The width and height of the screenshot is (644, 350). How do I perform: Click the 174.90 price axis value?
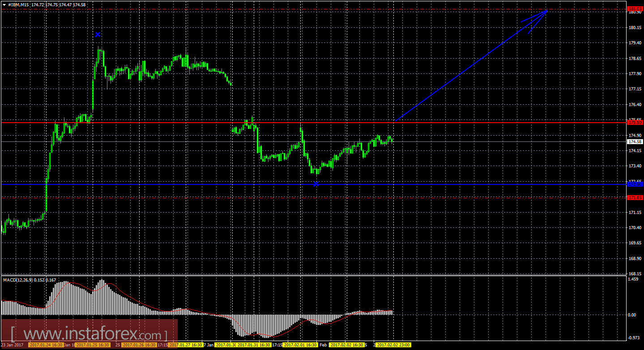click(x=635, y=135)
